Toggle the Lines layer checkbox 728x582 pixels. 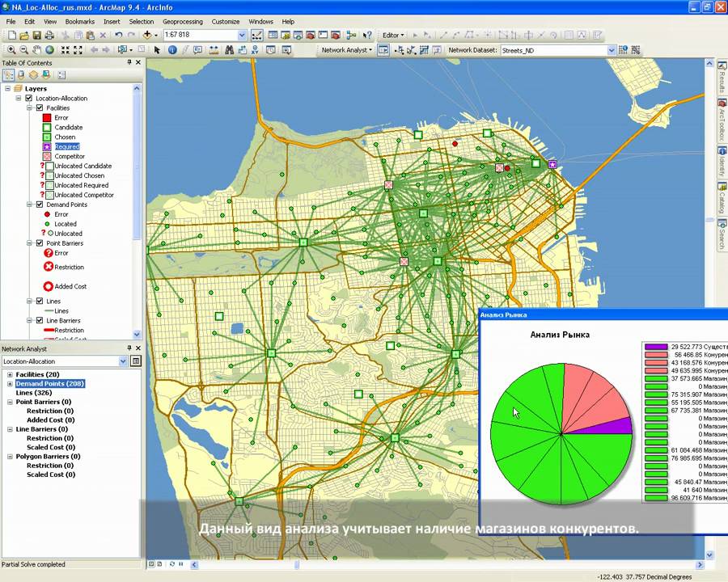(x=40, y=301)
